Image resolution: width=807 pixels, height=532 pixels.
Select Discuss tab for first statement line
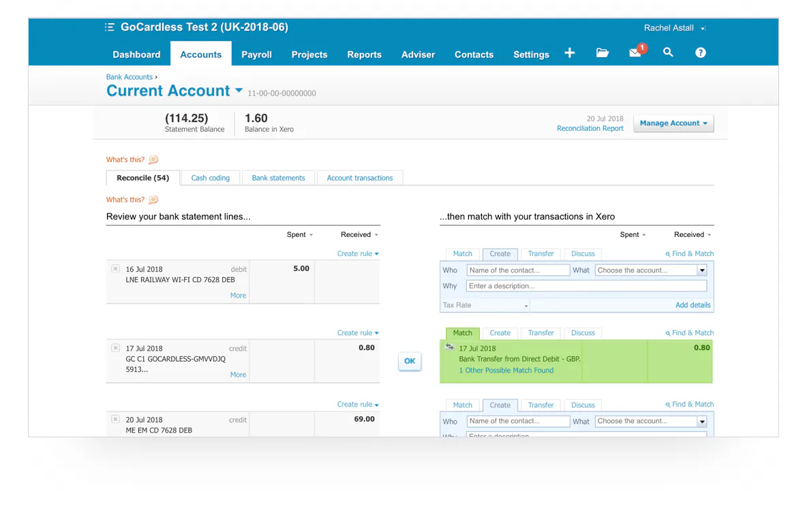pos(583,253)
